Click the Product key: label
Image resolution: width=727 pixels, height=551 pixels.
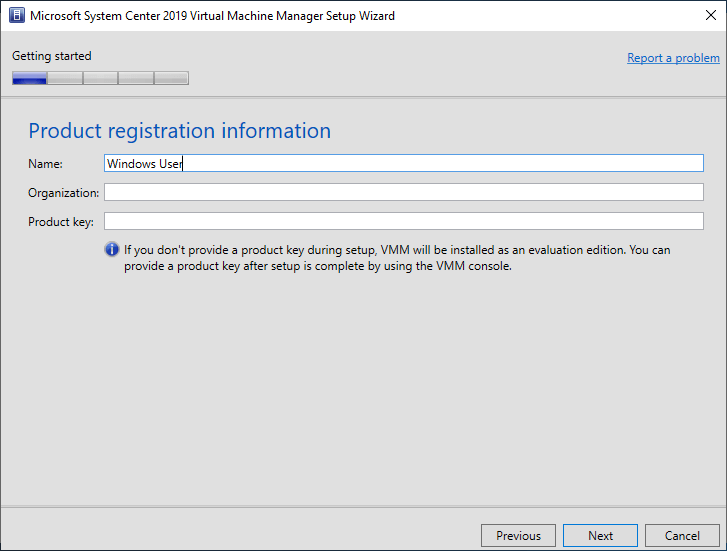[x=61, y=222]
